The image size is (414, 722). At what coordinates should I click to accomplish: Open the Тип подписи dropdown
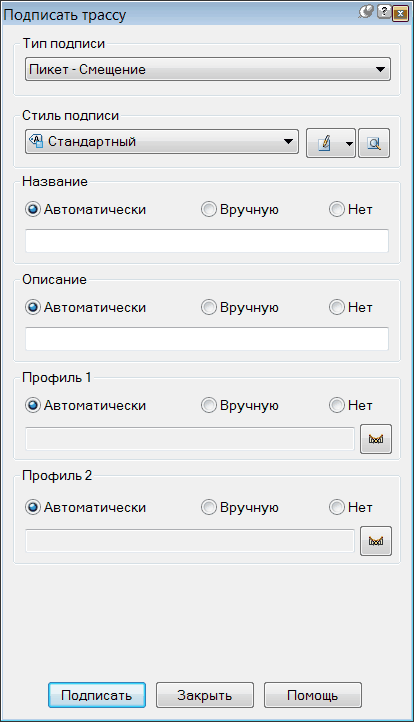click(208, 70)
